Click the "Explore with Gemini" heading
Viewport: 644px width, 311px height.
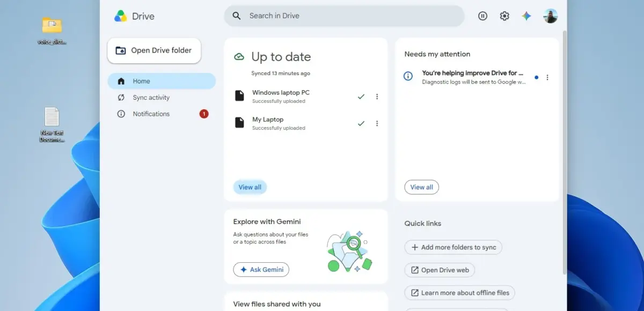(267, 221)
